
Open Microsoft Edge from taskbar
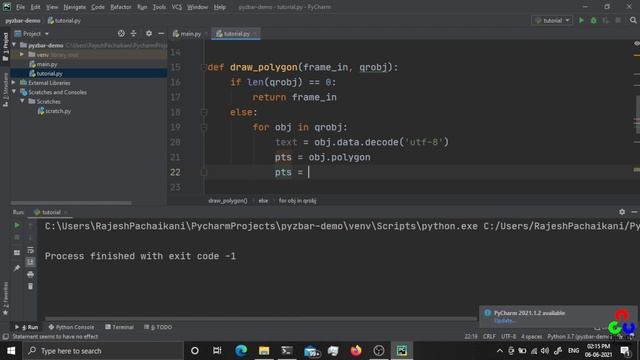(241, 351)
